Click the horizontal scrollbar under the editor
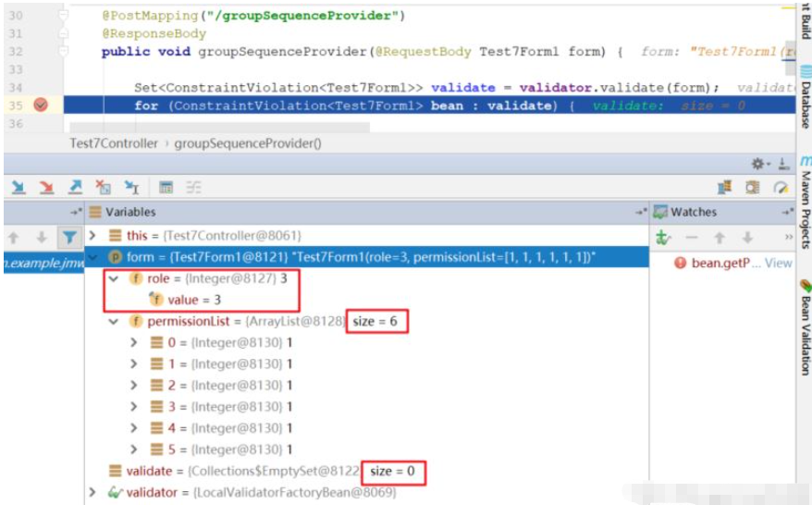Viewport: 812px width, 505px height. [219, 127]
